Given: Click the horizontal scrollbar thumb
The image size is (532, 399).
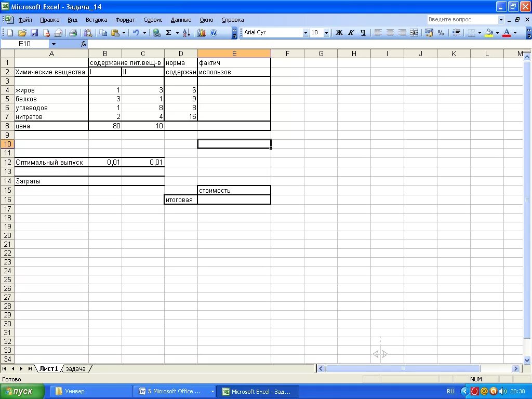Looking at the screenshot, I should [x=403, y=368].
